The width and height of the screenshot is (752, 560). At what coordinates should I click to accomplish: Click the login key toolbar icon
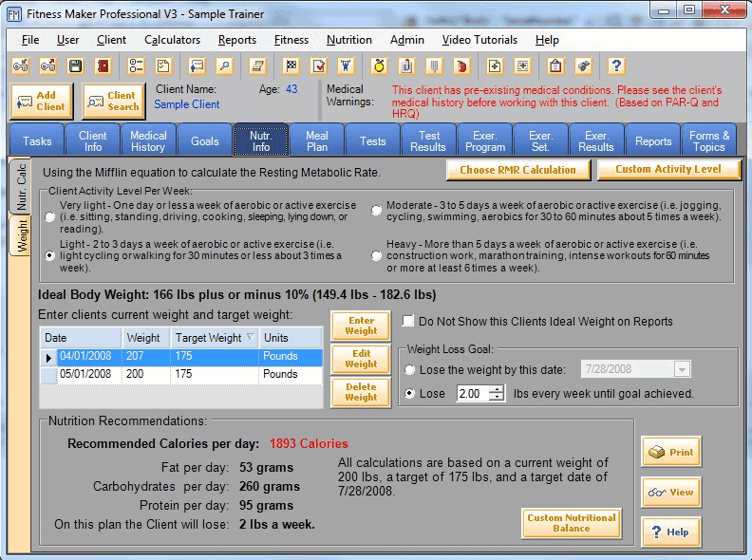click(x=20, y=65)
